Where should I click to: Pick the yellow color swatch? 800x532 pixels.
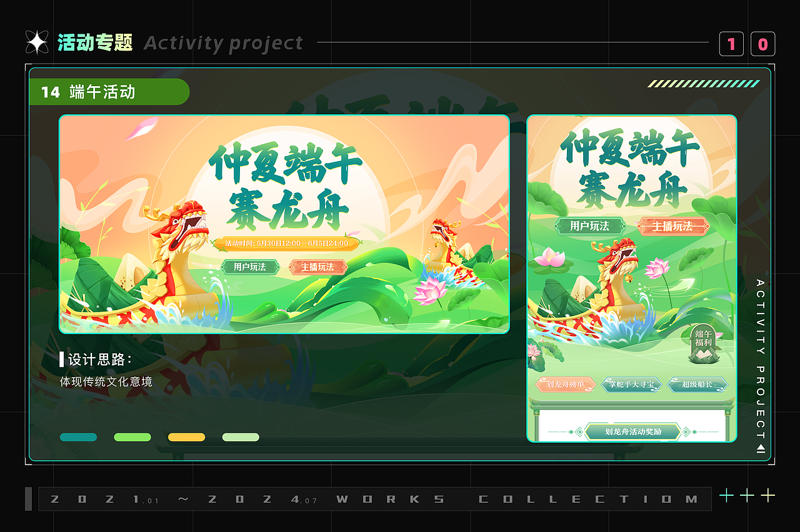click(x=186, y=437)
